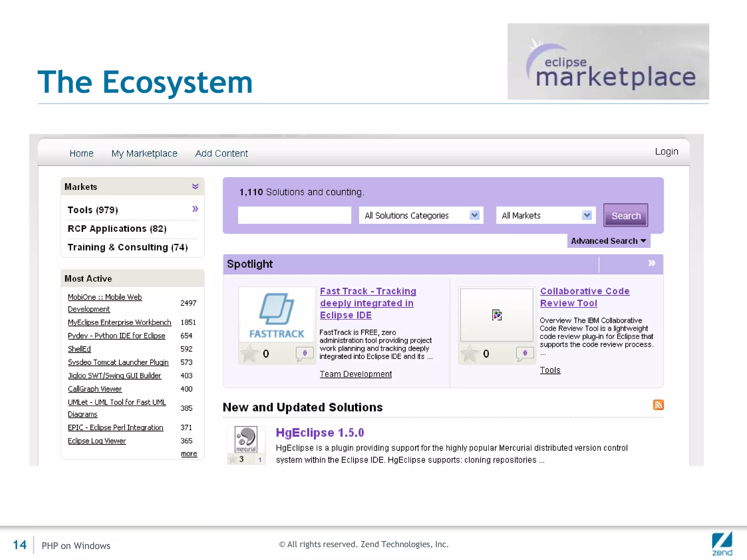
Task: Expand the Tools market arrow
Action: pos(195,209)
